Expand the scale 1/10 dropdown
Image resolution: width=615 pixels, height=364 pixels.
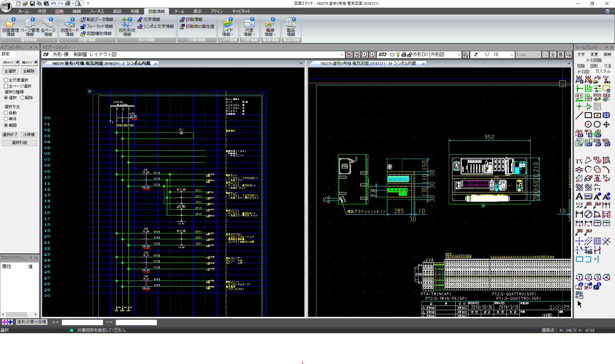click(x=512, y=55)
